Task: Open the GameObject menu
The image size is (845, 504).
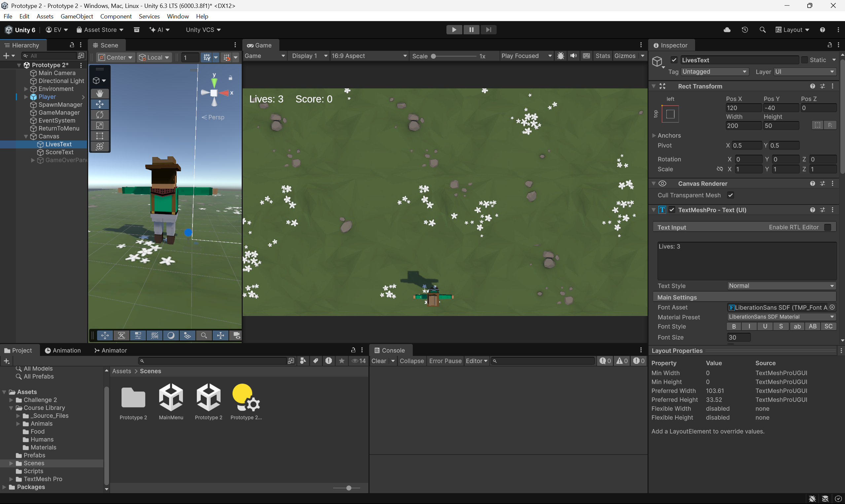Action: click(x=77, y=16)
